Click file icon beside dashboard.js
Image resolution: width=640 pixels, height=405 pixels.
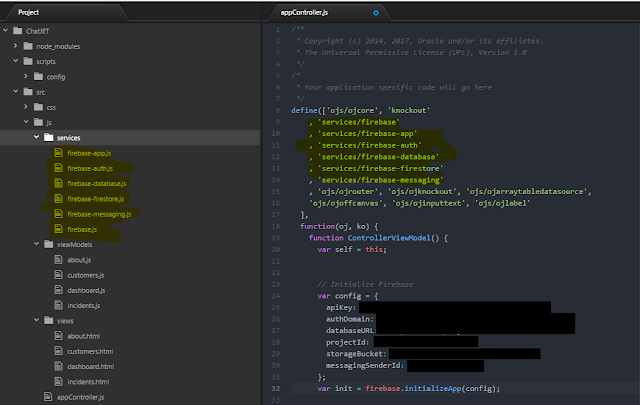click(x=58, y=290)
